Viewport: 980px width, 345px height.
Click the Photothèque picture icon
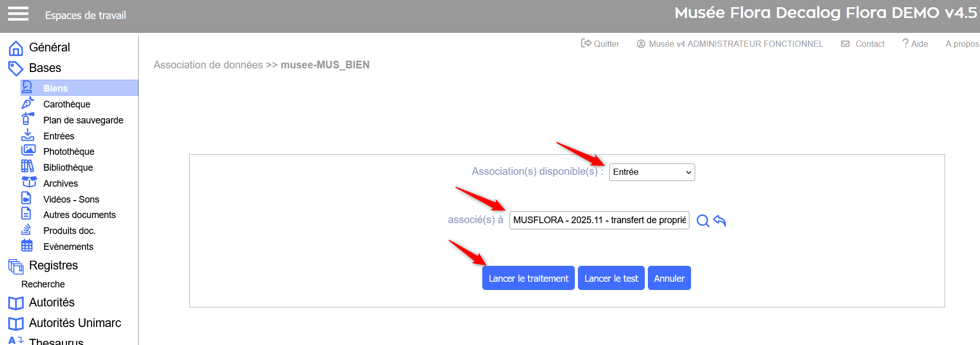28,151
